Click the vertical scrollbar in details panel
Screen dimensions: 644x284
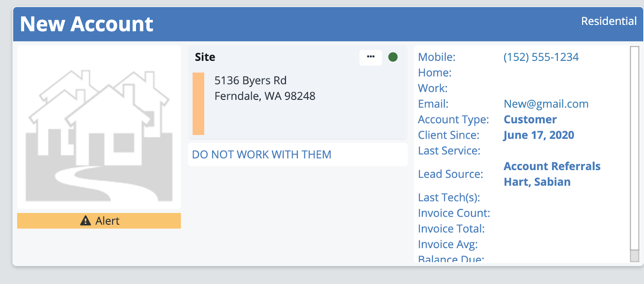point(634,153)
